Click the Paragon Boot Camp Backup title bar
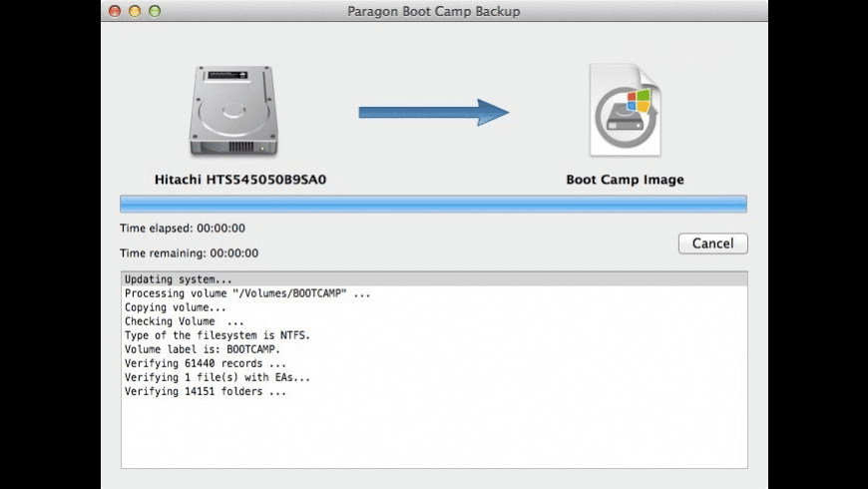Viewport: 868px width, 489px height. (x=434, y=11)
